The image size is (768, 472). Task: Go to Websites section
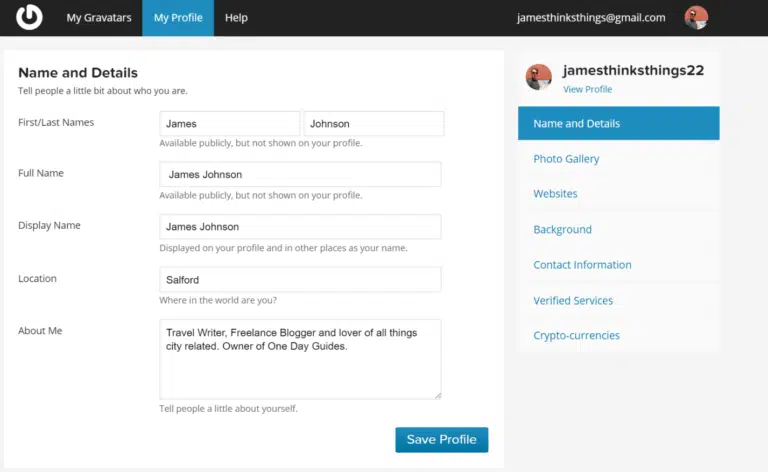tap(555, 193)
